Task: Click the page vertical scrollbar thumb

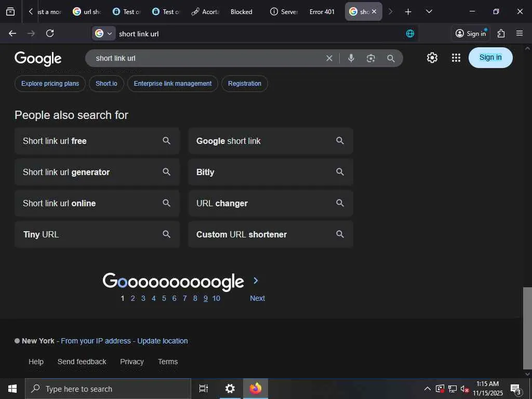Action: pyautogui.click(x=527, y=328)
